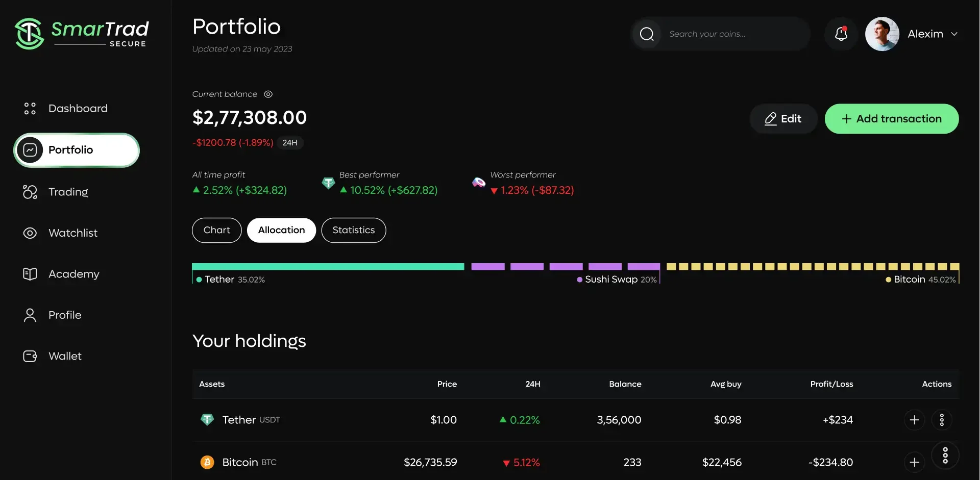The height and width of the screenshot is (480, 980).
Task: Add to Bitcoin holding with plus button
Action: 914,462
